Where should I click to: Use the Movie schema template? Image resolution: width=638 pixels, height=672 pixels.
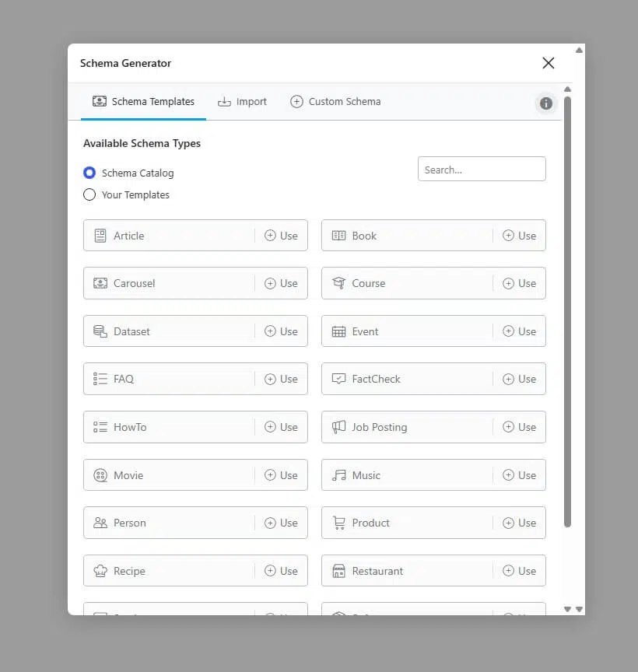point(281,475)
